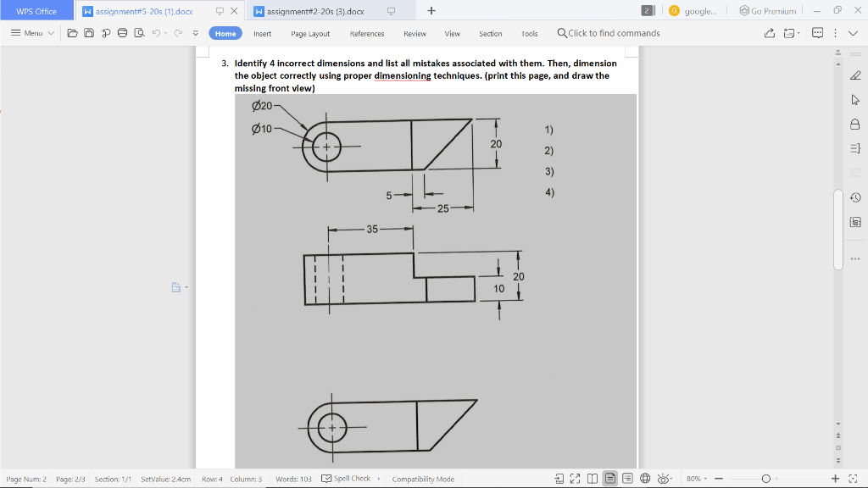This screenshot has height=488, width=868.
Task: Activate full screen view from status bar
Action: click(575, 479)
